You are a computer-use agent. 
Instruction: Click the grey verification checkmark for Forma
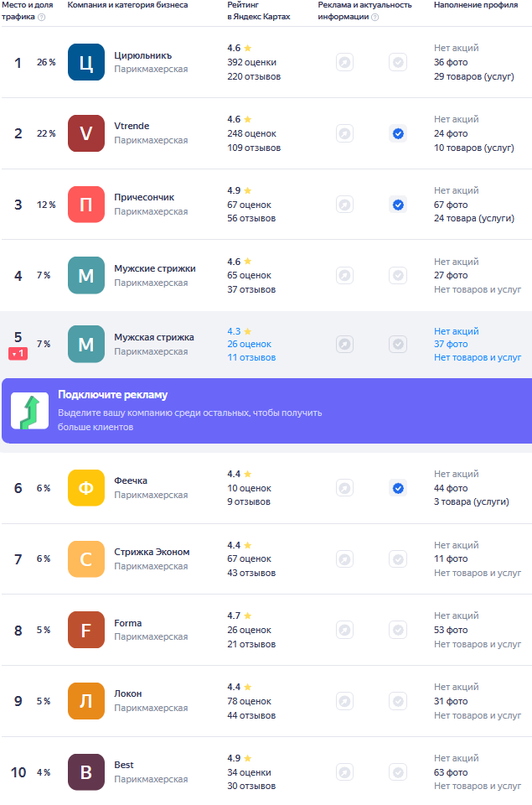(x=398, y=630)
